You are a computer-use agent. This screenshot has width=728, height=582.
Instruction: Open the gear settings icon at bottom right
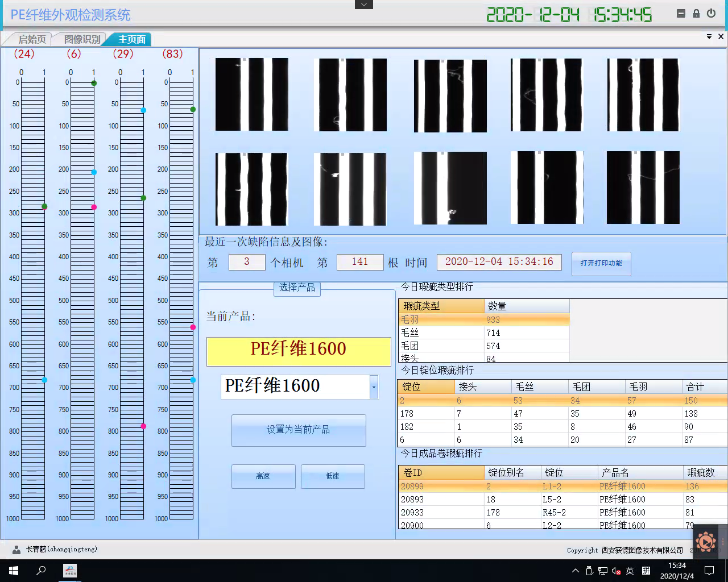click(706, 542)
